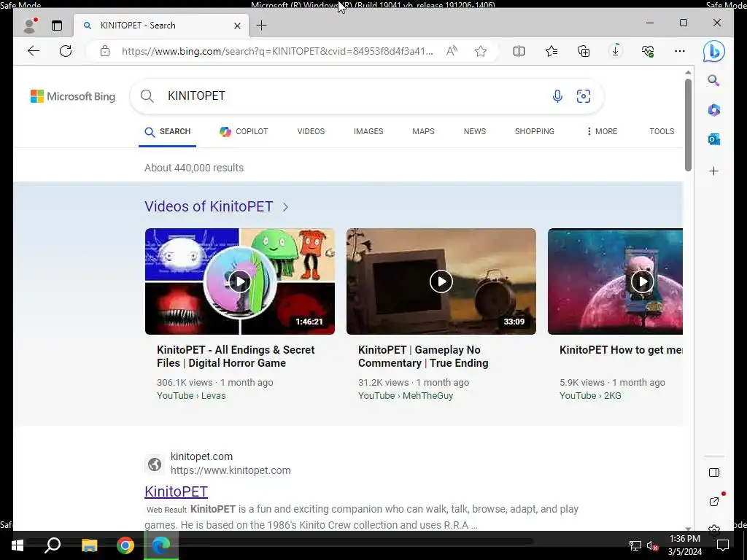Expand the MORE dropdown
Viewport: 747px width, 560px height.
click(602, 131)
